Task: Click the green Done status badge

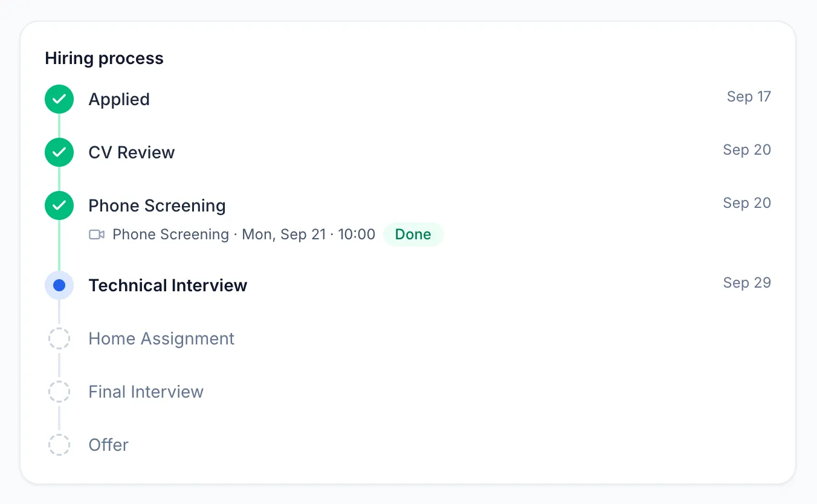Action: point(413,234)
